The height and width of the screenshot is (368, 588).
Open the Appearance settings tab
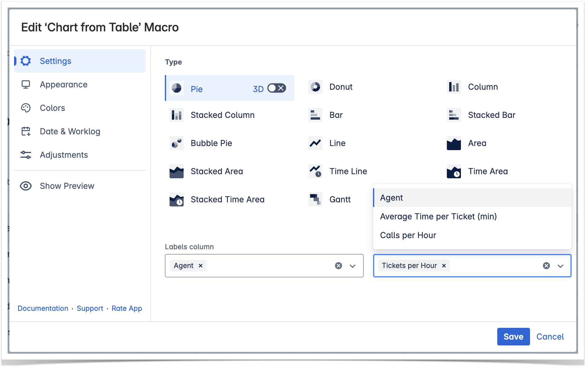click(64, 84)
